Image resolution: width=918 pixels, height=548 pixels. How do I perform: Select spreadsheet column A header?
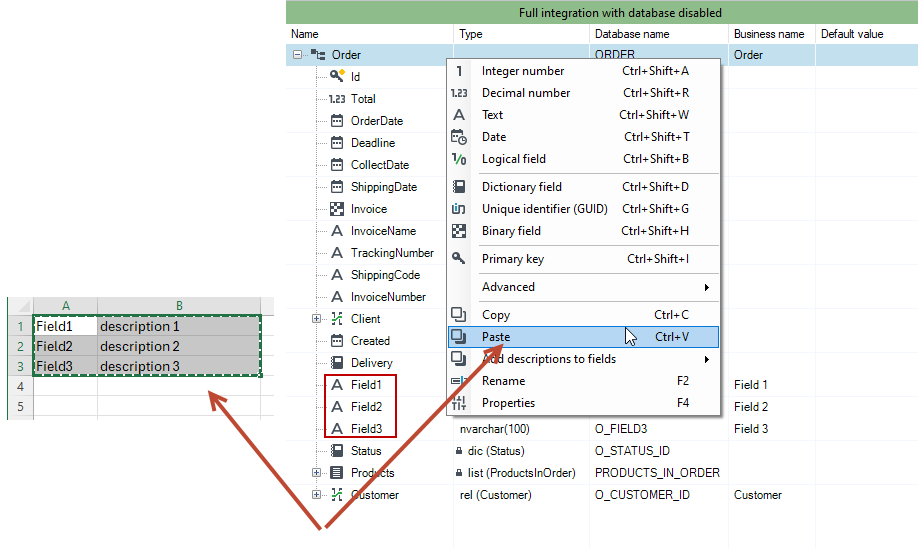(66, 306)
